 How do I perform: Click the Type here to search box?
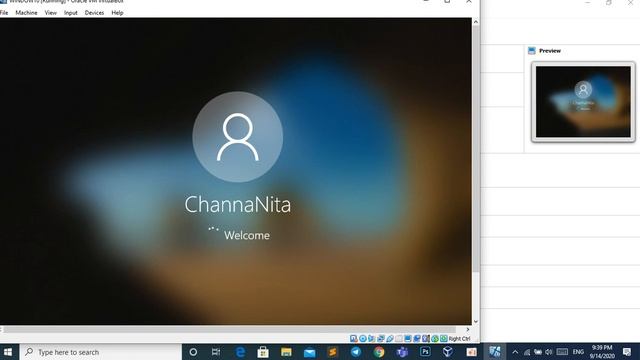(x=100, y=352)
